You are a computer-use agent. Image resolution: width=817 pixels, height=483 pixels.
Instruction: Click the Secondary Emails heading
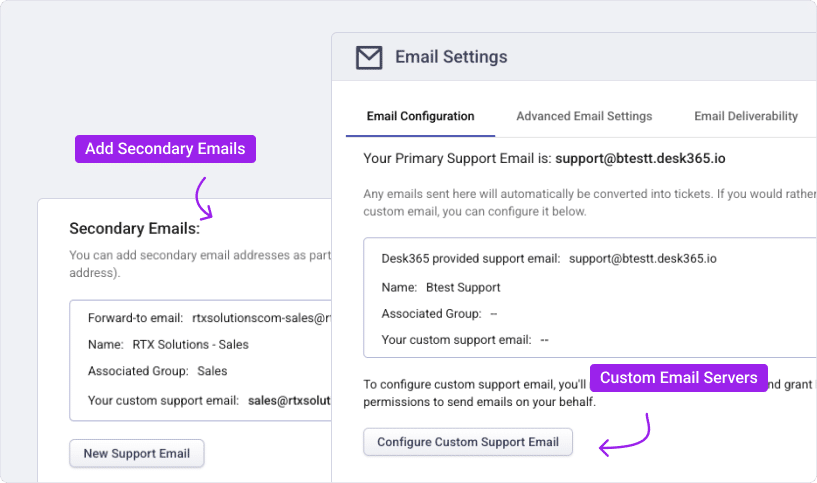pyautogui.click(x=134, y=228)
